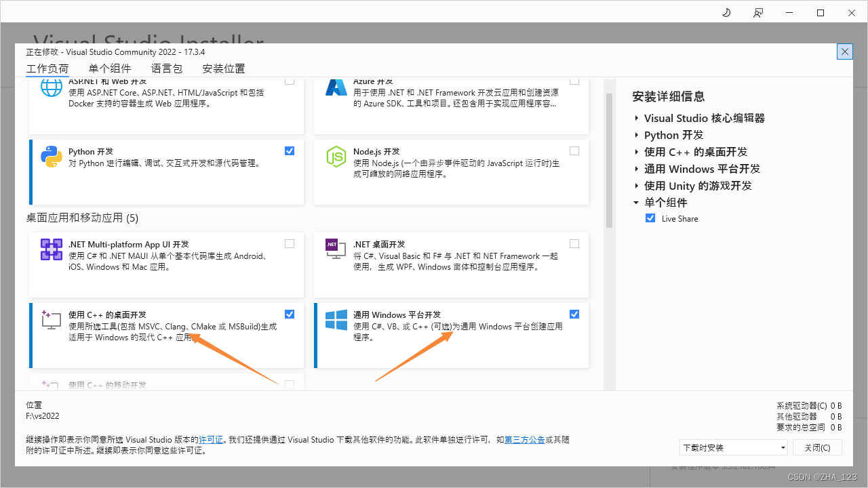The image size is (868, 488).
Task: Uncheck the 通用 Windows 平台开发 checkbox
Action: [x=574, y=314]
